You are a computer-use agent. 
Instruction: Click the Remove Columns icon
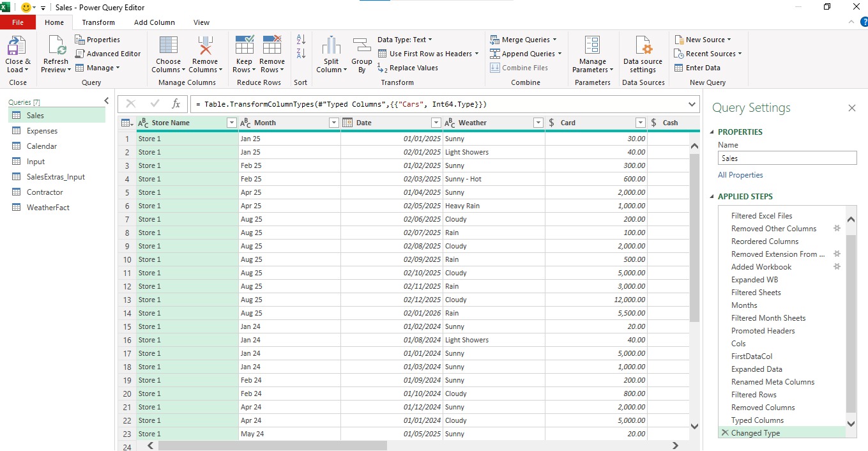[205, 46]
